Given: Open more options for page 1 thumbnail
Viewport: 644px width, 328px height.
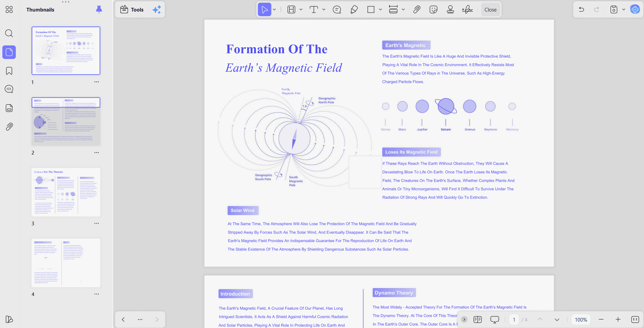Looking at the screenshot, I should click(x=97, y=82).
